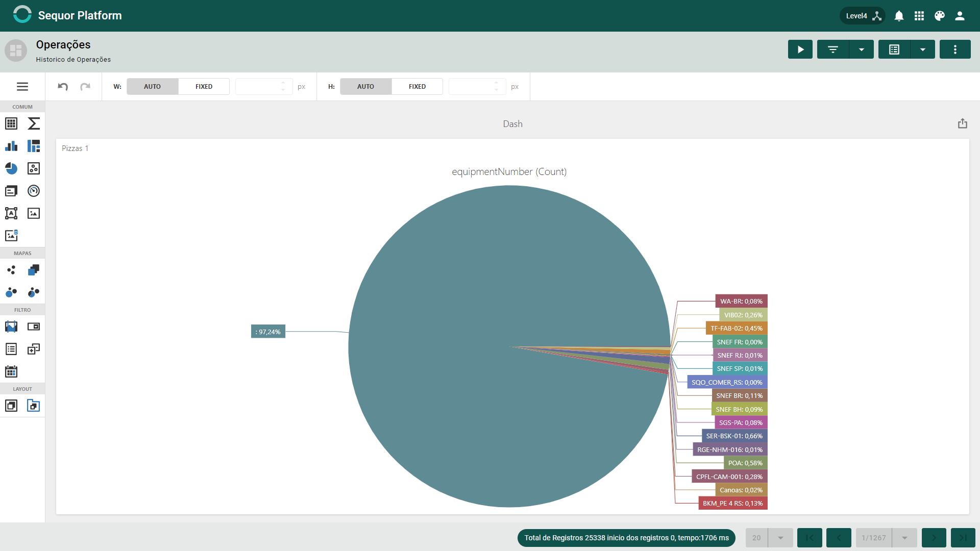
Task: Add a bound image widget
Action: coord(11,236)
